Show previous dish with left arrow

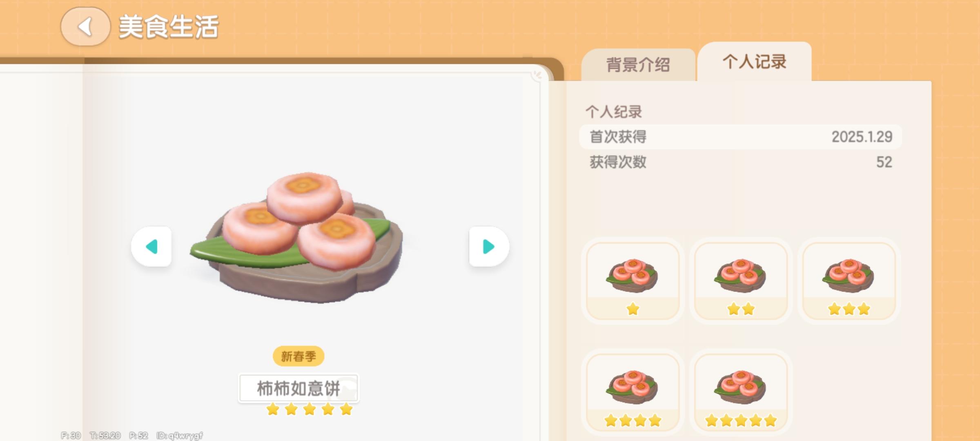pyautogui.click(x=151, y=246)
